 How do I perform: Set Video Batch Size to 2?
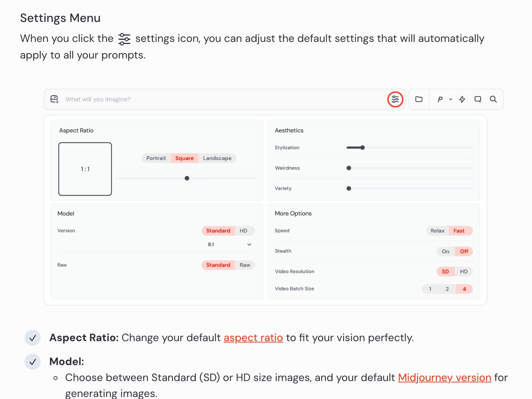coord(447,289)
